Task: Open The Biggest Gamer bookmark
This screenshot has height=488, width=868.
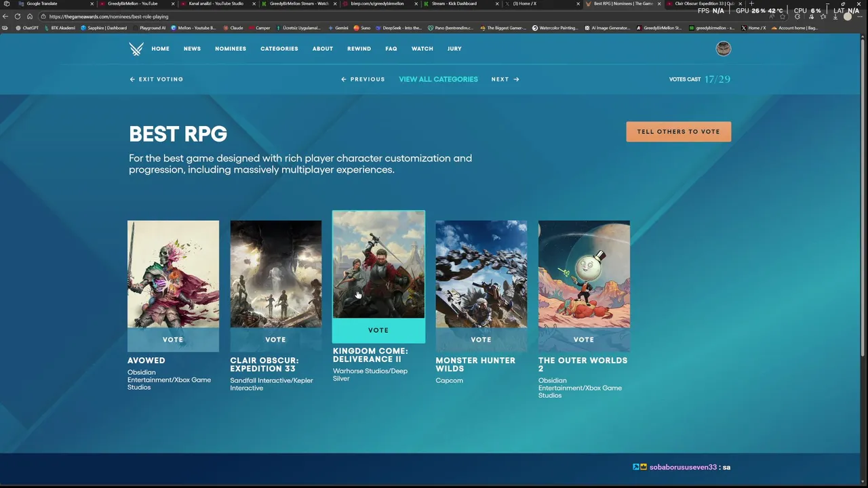Action: pos(503,28)
